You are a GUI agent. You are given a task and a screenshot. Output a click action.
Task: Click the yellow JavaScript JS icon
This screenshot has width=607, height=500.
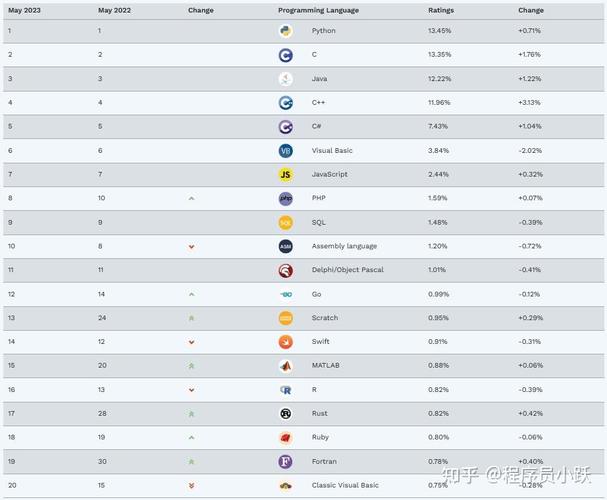coord(286,175)
